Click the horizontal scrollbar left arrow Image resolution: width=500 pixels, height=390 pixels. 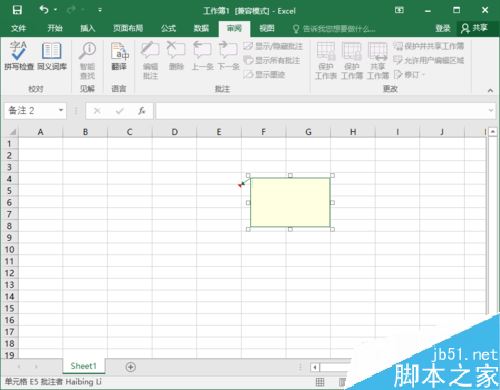tap(315, 367)
